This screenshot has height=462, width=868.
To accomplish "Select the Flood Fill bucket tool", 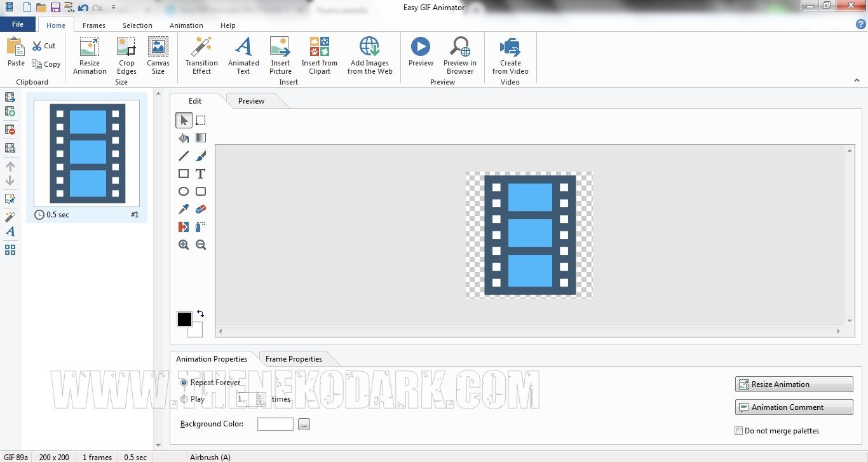I will tap(184, 138).
